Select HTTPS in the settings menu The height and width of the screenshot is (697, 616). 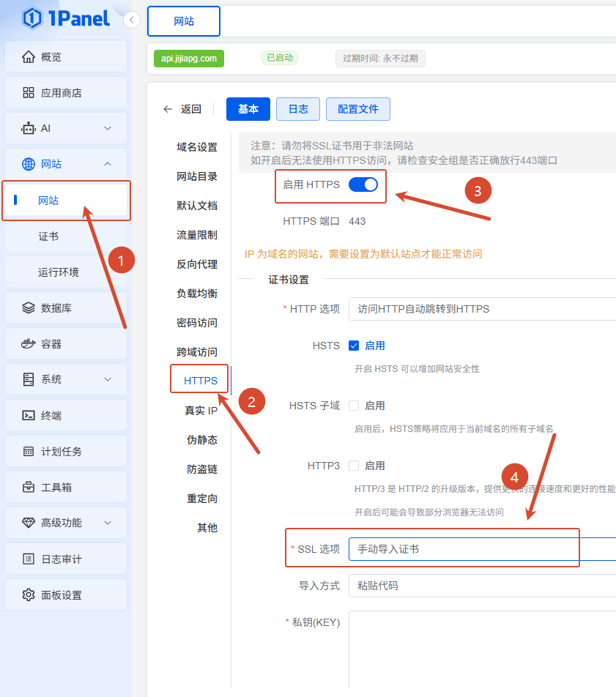tap(201, 381)
